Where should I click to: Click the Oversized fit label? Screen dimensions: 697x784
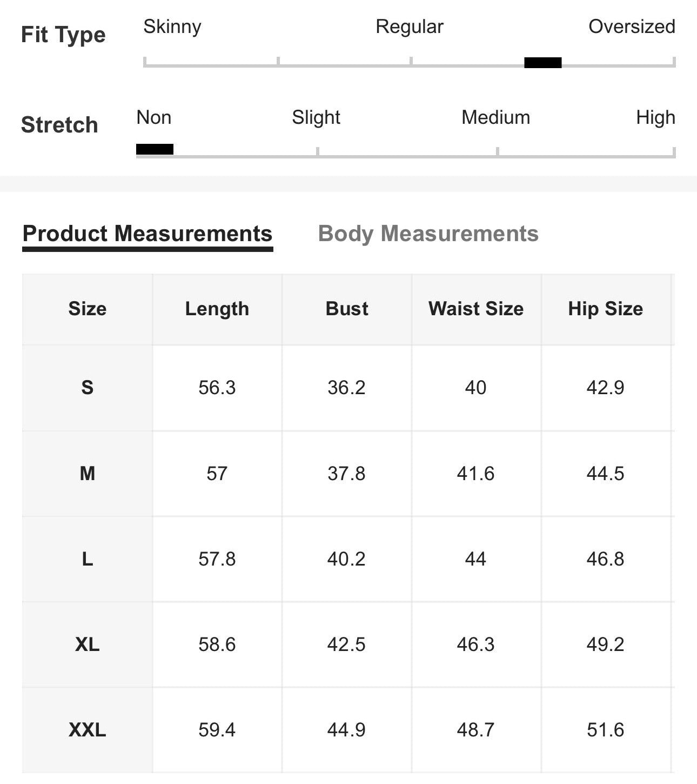coord(631,26)
